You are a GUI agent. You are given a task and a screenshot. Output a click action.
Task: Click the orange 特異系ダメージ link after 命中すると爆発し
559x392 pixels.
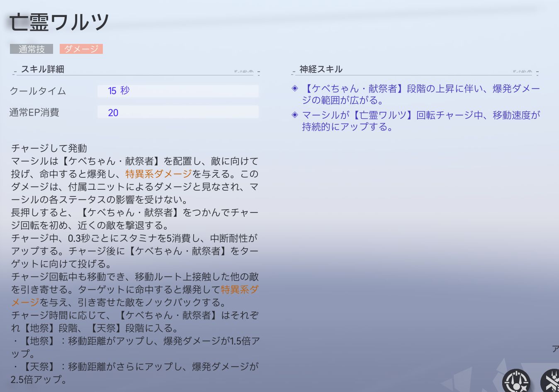pos(158,174)
